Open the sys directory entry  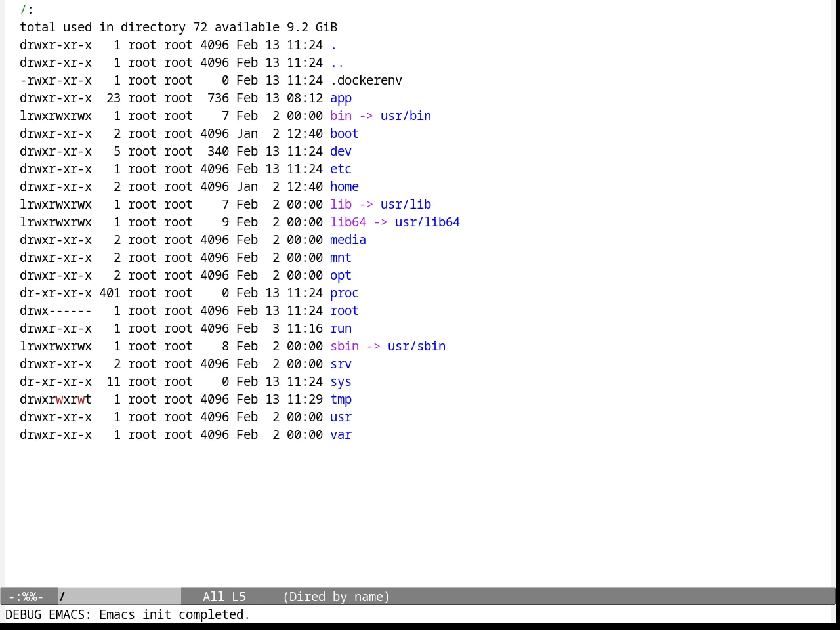click(x=341, y=381)
